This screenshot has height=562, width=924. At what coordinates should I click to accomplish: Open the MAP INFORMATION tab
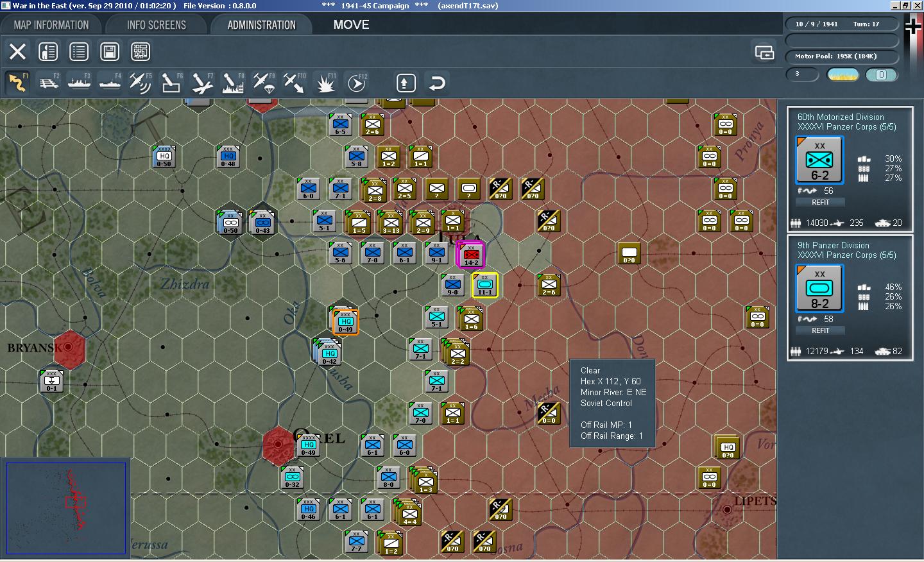pyautogui.click(x=51, y=25)
